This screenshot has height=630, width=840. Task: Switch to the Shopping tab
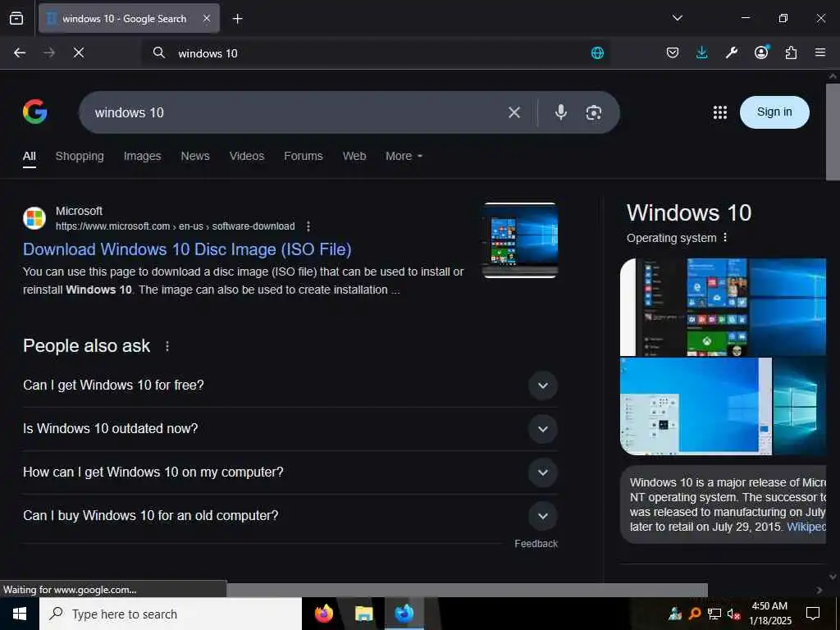pos(80,156)
